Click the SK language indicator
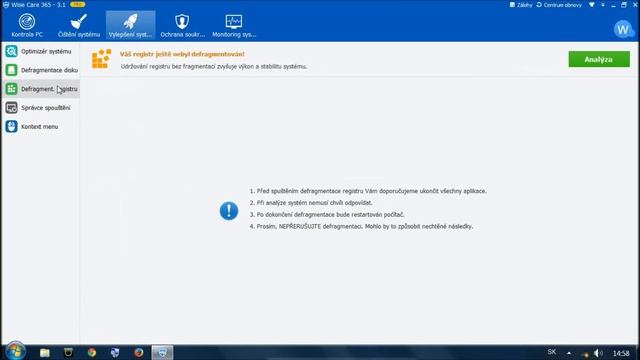Viewport: 640px width, 360px height. coord(551,352)
